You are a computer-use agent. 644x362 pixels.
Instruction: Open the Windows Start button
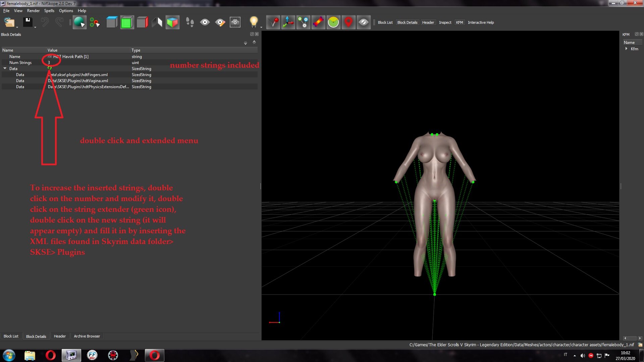click(9, 355)
